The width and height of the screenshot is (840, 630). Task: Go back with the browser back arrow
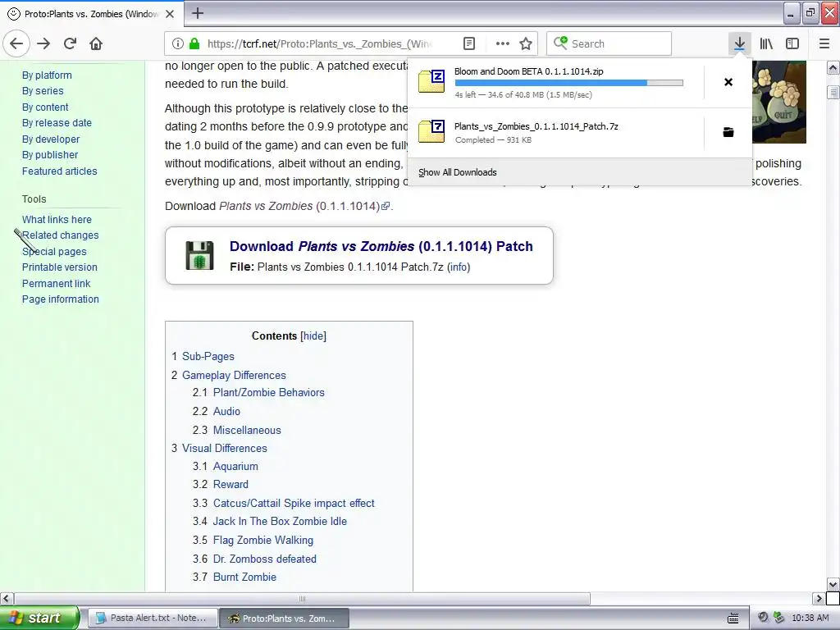(x=16, y=43)
